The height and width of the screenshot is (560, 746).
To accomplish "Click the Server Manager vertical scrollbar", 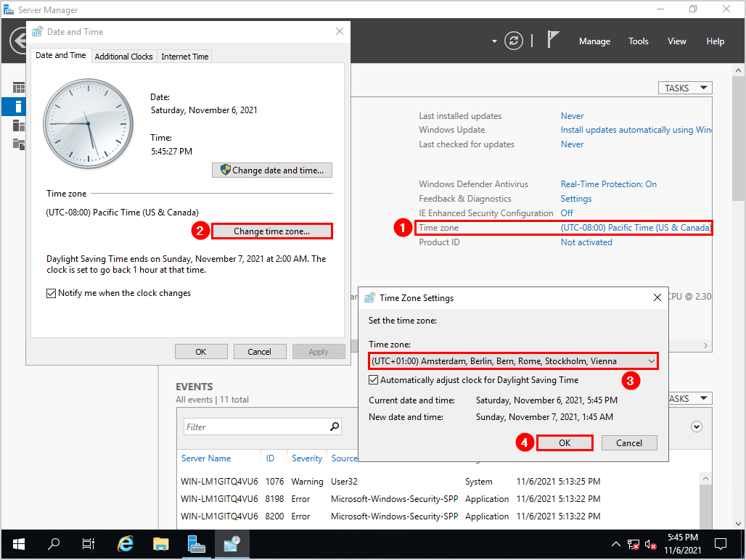I will (x=738, y=138).
